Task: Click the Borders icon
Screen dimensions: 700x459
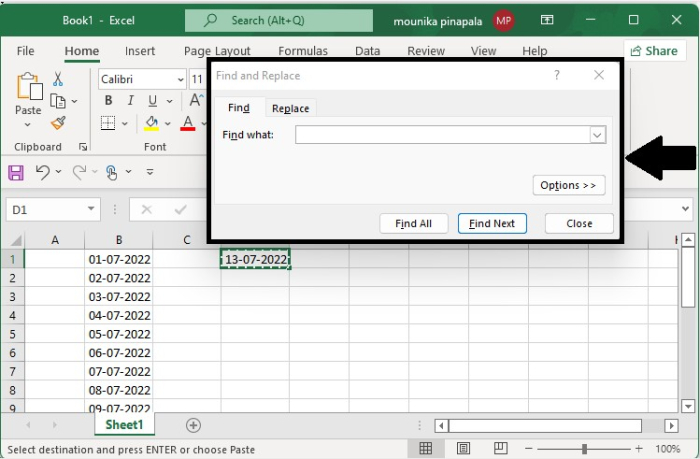Action: point(108,123)
